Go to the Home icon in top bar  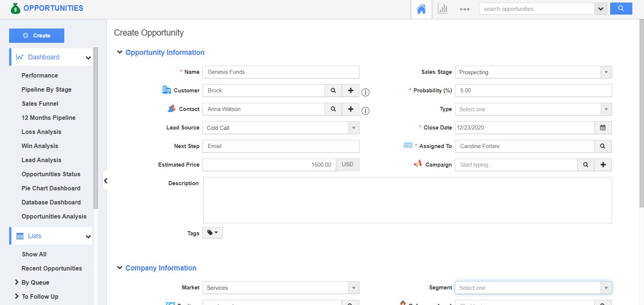[x=421, y=9]
